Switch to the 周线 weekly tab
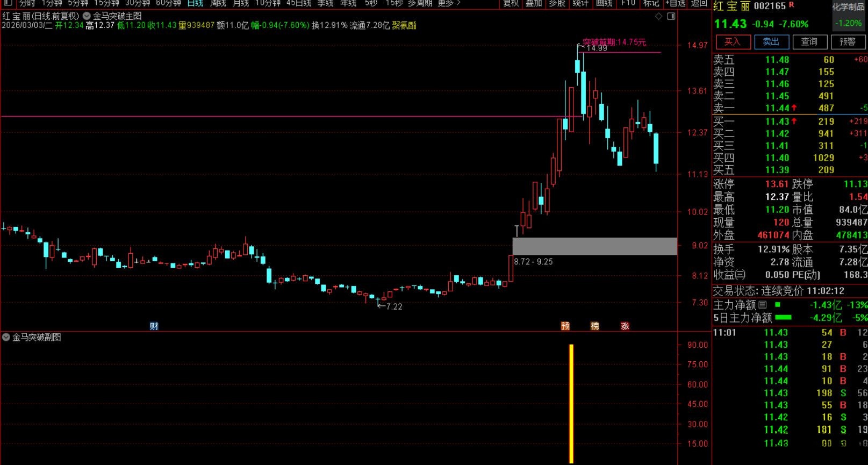 (x=218, y=3)
